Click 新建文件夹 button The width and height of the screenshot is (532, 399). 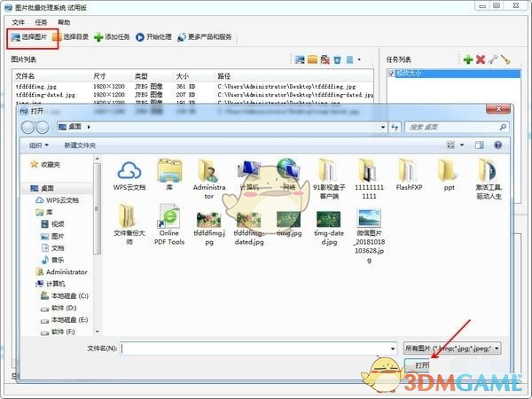[x=80, y=145]
